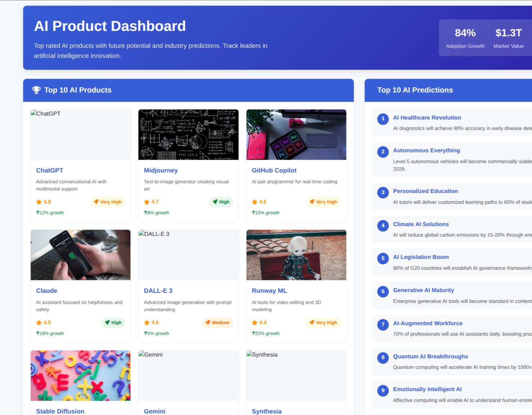The image size is (532, 415).
Task: Select the AI-Augmented Workforce prediction title
Action: 428,323
